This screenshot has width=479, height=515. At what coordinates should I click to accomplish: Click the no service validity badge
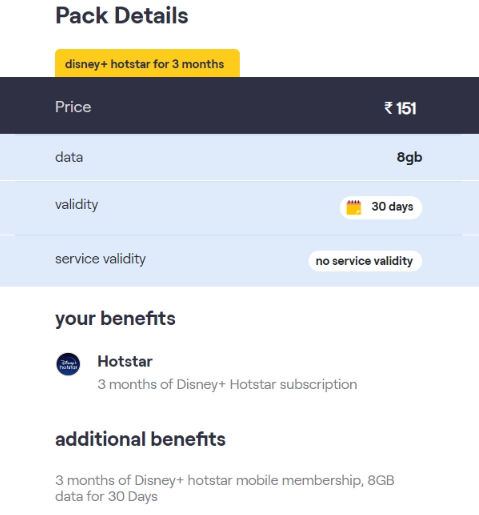(365, 261)
